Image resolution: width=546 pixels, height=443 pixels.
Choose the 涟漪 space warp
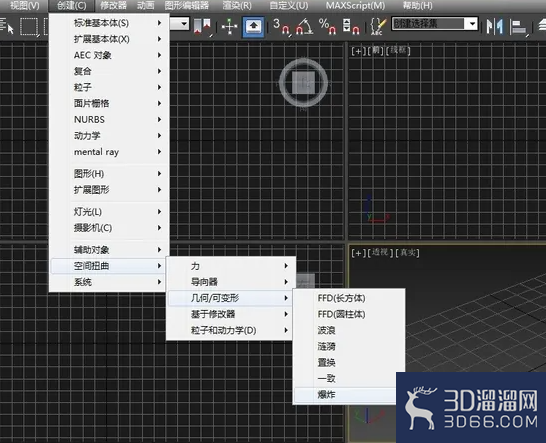click(349, 346)
